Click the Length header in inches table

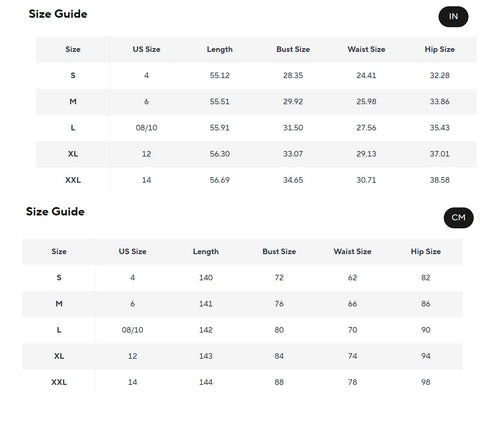[220, 49]
